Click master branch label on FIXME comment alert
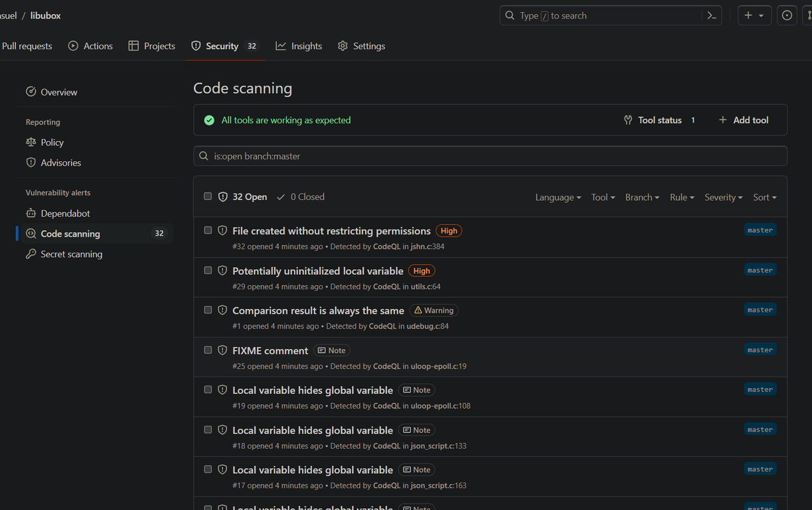The image size is (812, 510). click(760, 350)
